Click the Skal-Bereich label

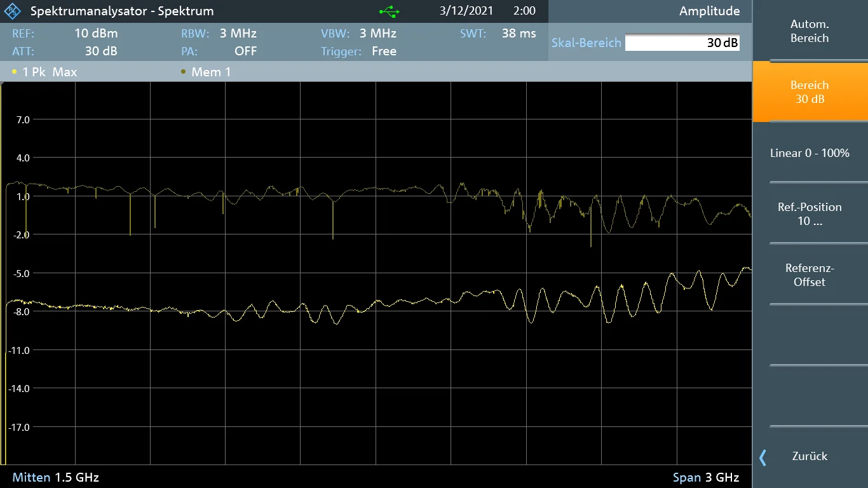(x=586, y=43)
